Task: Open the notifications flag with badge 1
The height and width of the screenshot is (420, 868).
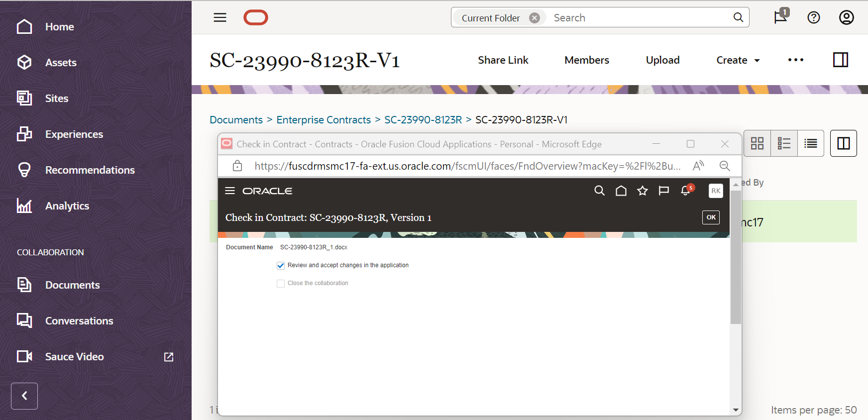Action: point(781,16)
